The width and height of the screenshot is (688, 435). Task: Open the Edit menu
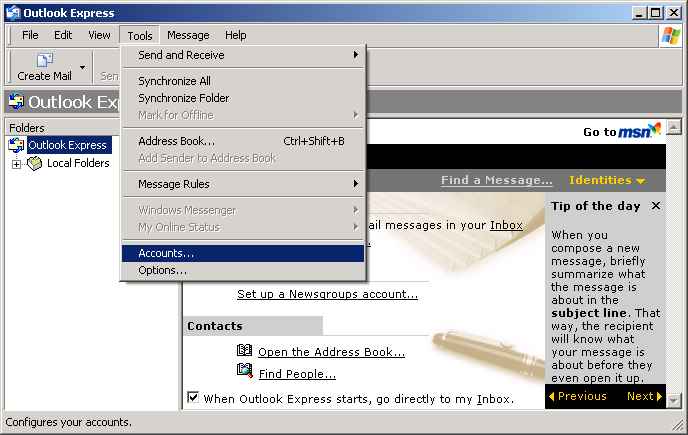[x=63, y=35]
